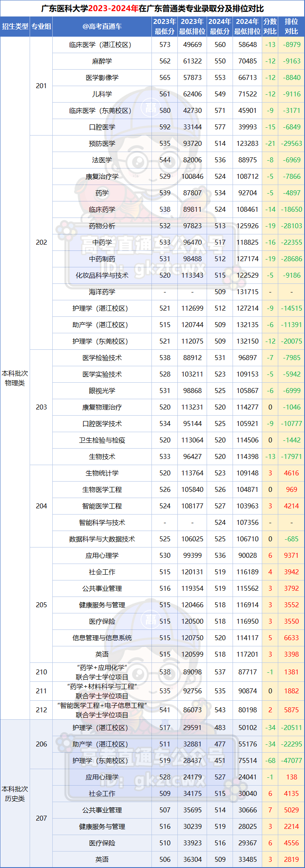Select rank difference value 138
This screenshot has height=868, width=305.
click(291, 777)
